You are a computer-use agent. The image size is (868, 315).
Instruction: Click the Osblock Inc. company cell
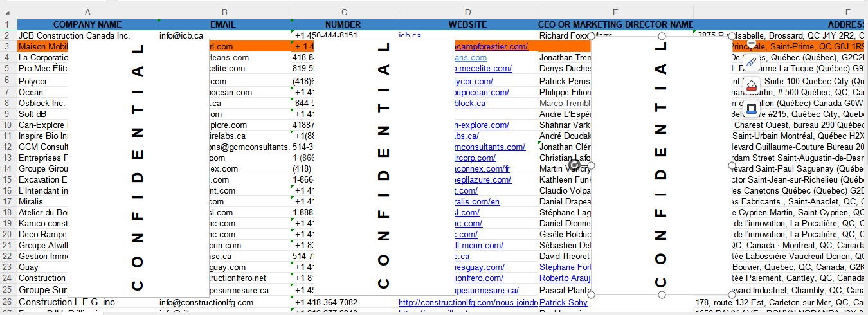(x=42, y=103)
